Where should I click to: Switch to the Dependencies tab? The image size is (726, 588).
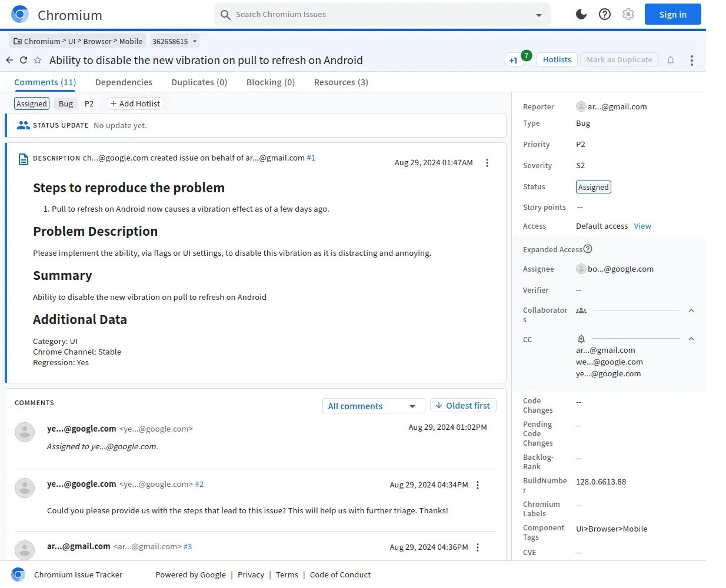[x=124, y=82]
